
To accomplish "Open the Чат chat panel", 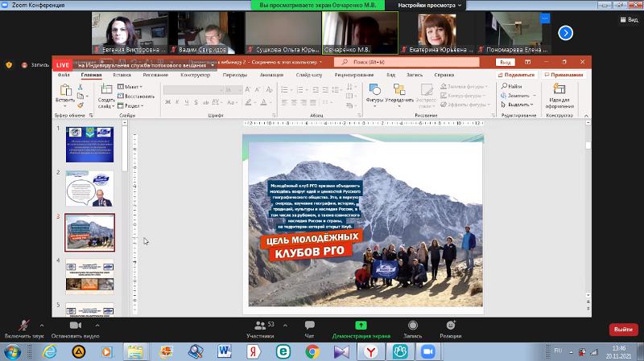I will [309, 326].
